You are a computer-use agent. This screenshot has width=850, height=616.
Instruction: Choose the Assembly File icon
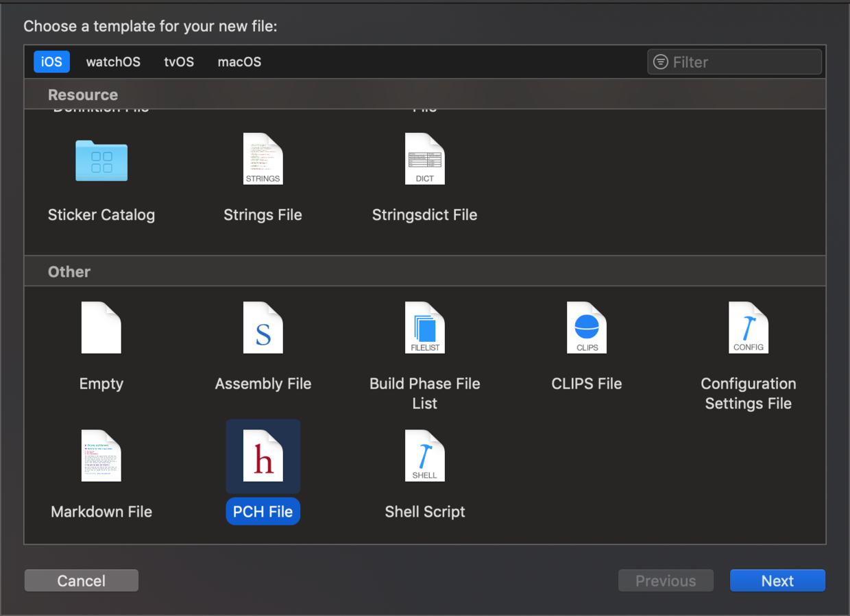[x=263, y=328]
